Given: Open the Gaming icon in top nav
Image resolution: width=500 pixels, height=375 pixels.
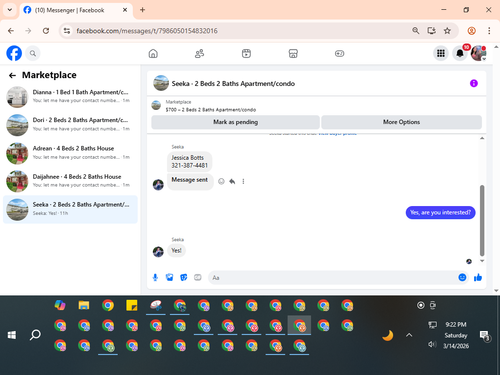Looking at the screenshot, I should (x=339, y=53).
